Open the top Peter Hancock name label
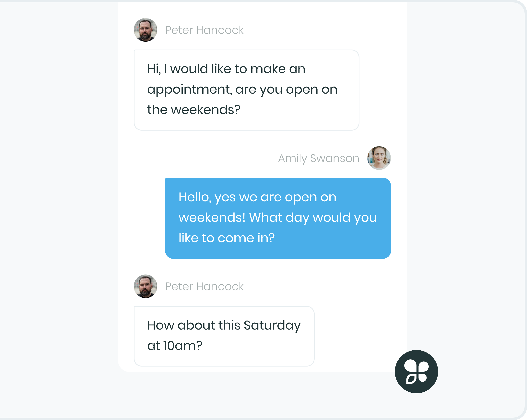This screenshot has width=527, height=420. pyautogui.click(x=204, y=30)
